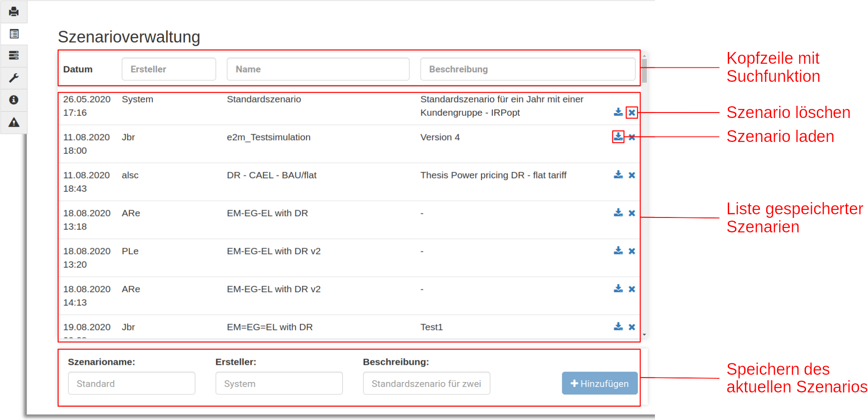Click the 'alsc' creator cell
Image resolution: width=868 pixels, height=420 pixels.
130,175
